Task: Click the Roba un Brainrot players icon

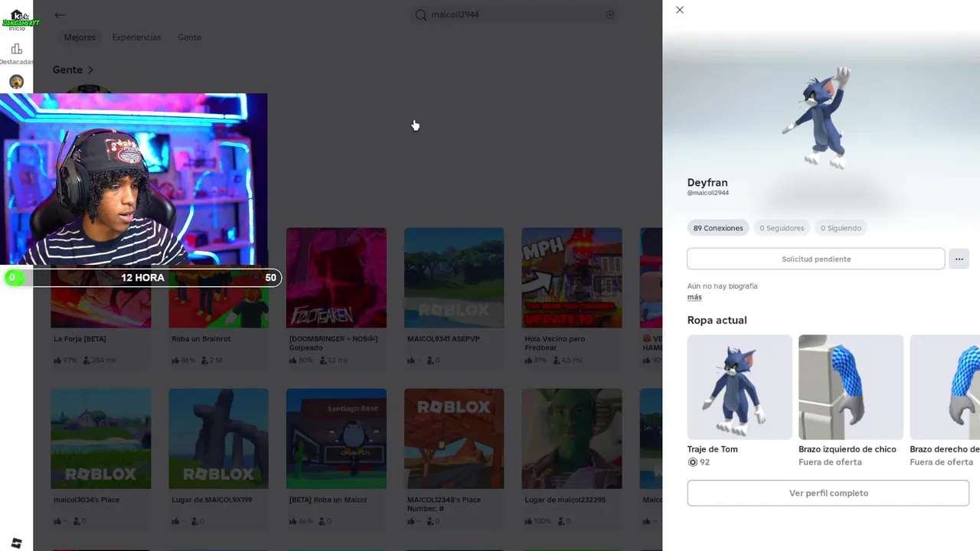Action: [205, 360]
